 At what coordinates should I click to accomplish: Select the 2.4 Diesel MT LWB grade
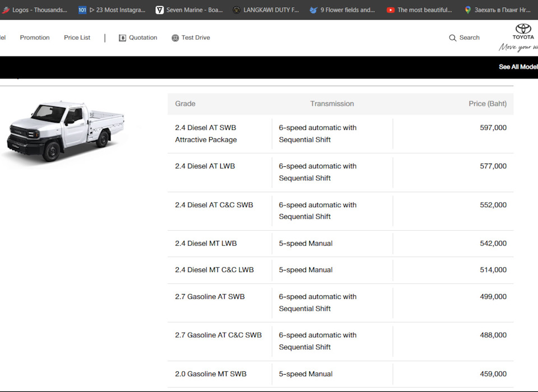(x=206, y=243)
